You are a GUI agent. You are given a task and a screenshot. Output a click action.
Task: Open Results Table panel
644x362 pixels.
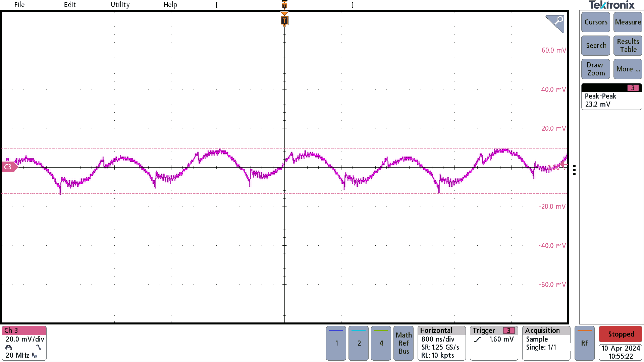[x=627, y=45]
